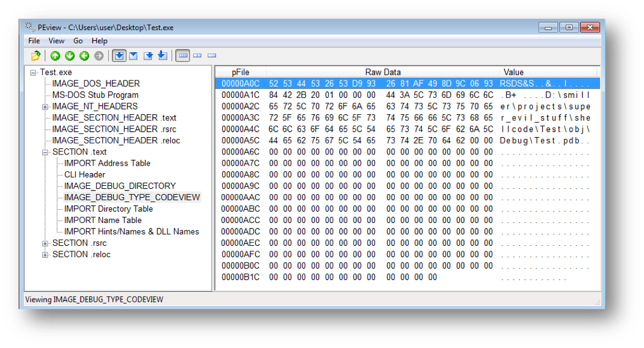Select the row at offset 00000A1C
This screenshot has width=644, height=348.
coord(407,95)
